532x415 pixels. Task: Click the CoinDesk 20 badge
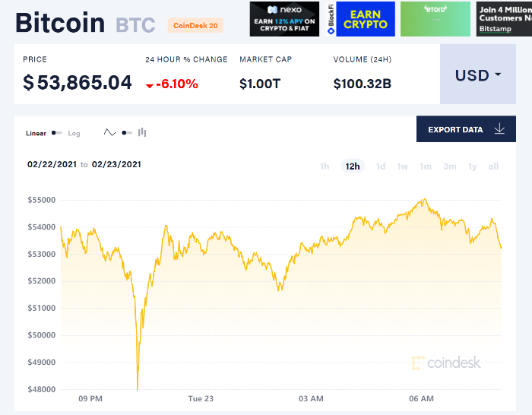195,25
